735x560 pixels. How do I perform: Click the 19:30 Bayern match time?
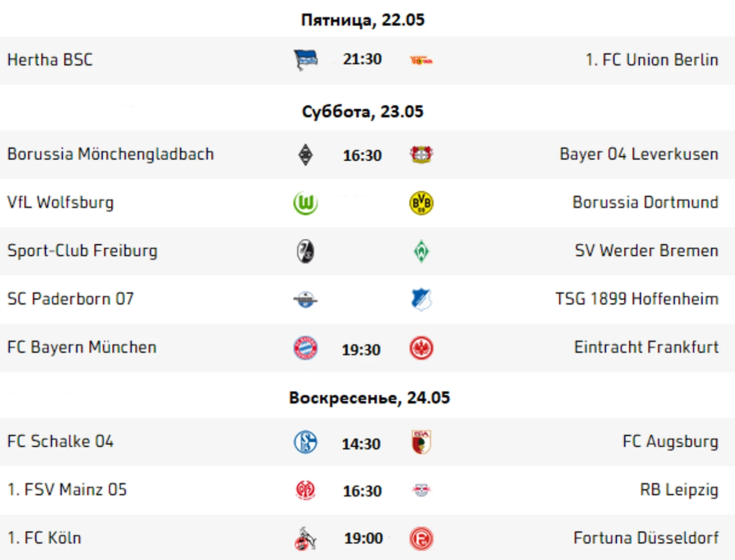[361, 349]
